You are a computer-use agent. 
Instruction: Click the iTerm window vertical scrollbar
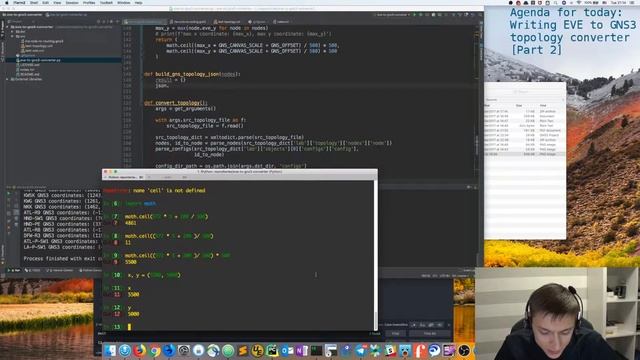[x=375, y=255]
